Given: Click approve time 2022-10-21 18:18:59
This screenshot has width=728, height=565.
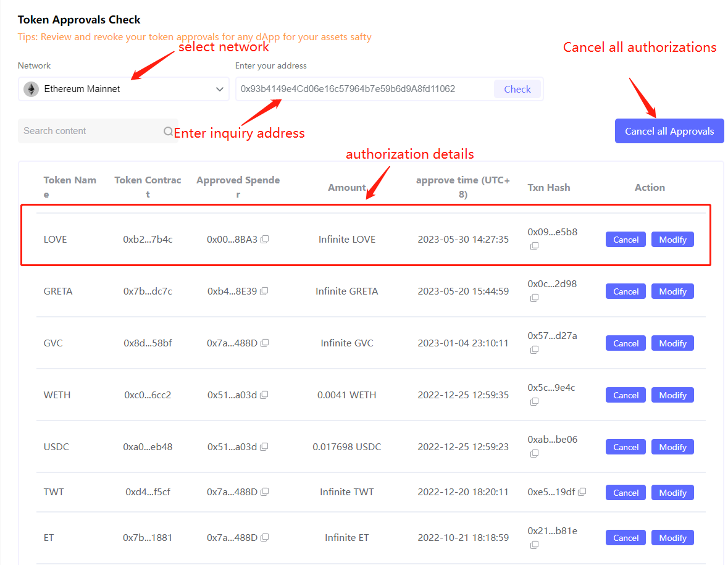Looking at the screenshot, I should click(x=463, y=538).
